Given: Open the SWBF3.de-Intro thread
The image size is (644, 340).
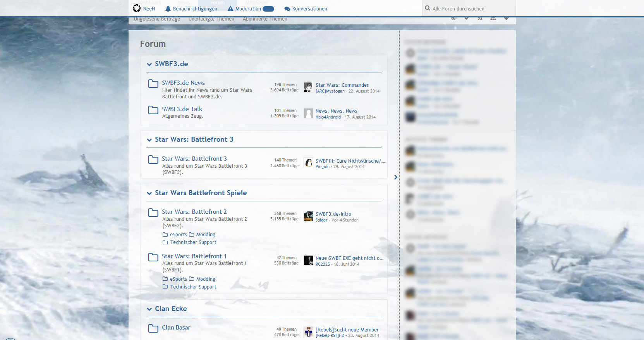Looking at the screenshot, I should pyautogui.click(x=333, y=214).
